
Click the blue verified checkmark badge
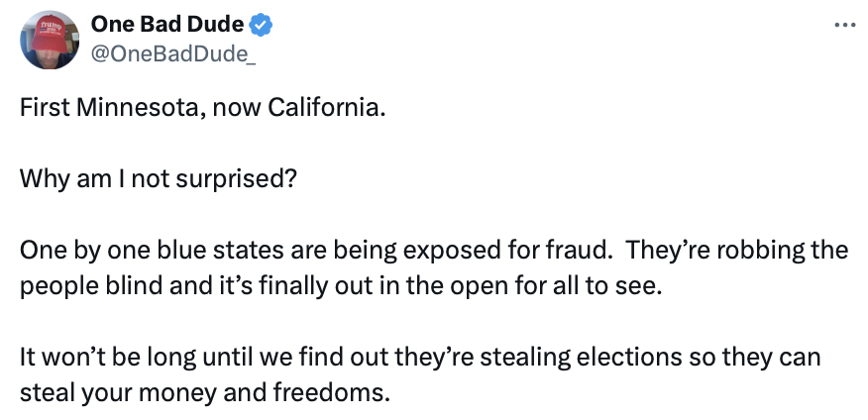coord(258,25)
